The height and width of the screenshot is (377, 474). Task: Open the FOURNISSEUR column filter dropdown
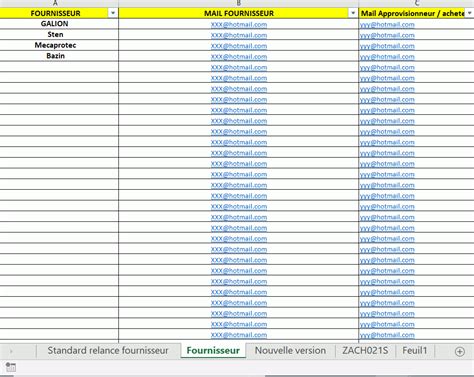[x=113, y=13]
